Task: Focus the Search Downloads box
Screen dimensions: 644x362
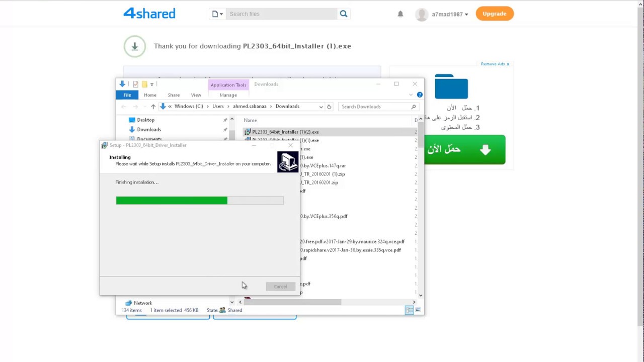Action: (378, 107)
